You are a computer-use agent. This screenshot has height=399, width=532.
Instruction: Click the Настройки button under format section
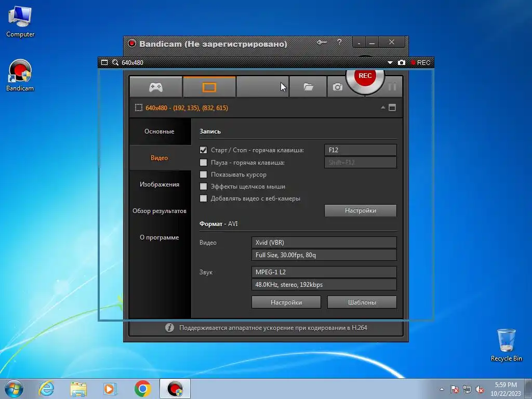(x=286, y=302)
